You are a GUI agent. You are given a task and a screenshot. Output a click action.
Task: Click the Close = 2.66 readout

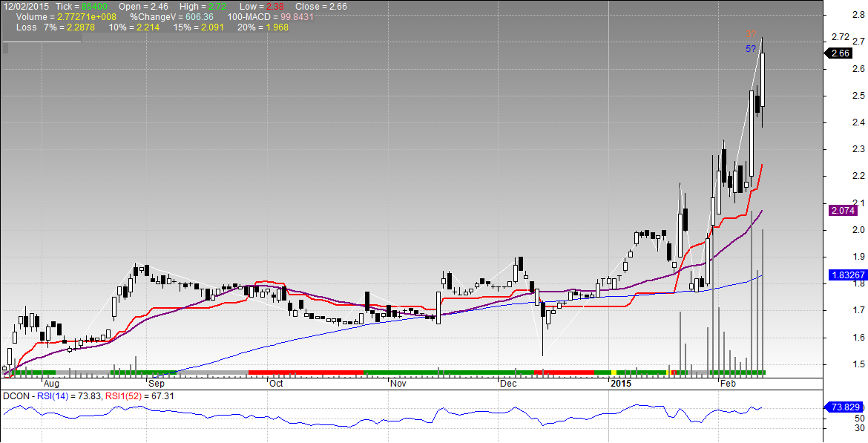(322, 7)
